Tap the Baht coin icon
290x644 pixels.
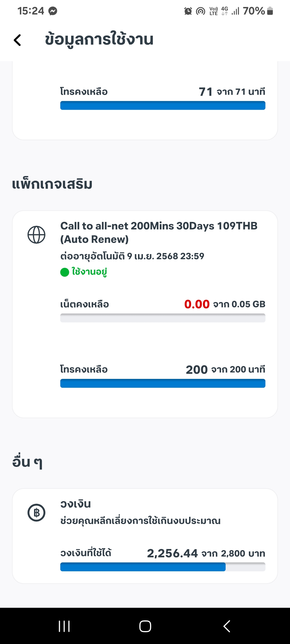tap(37, 513)
